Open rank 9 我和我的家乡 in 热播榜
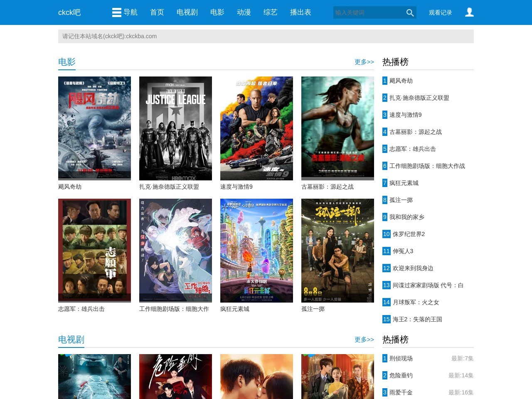The width and height of the screenshot is (532, 399). coord(407,217)
